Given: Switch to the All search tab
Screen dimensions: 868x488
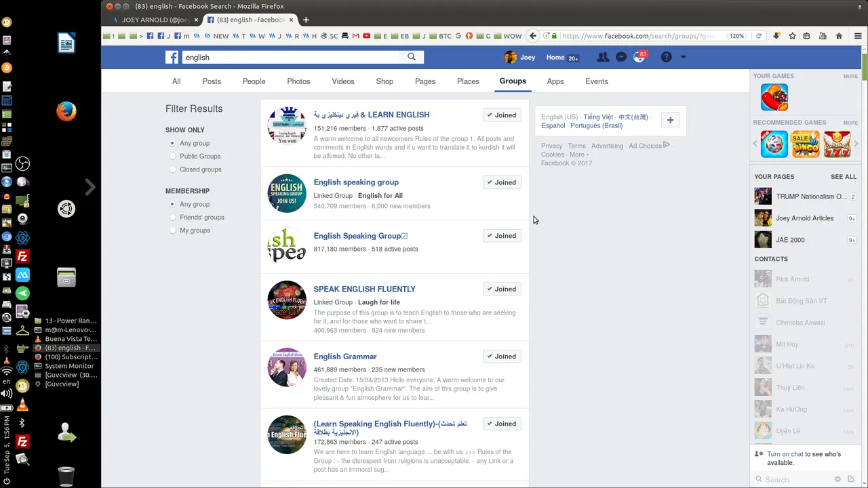Looking at the screenshot, I should pos(176,81).
